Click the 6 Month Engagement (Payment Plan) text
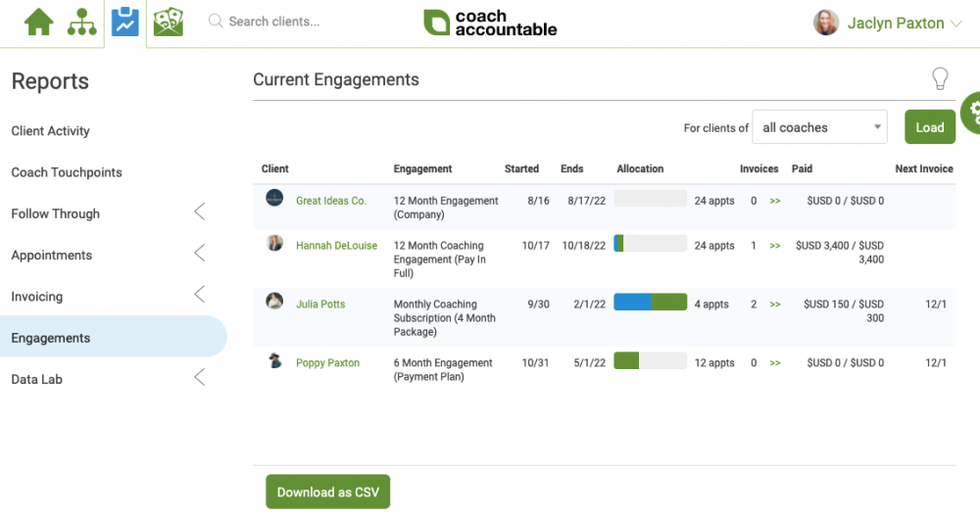The width and height of the screenshot is (980, 514). 443,370
